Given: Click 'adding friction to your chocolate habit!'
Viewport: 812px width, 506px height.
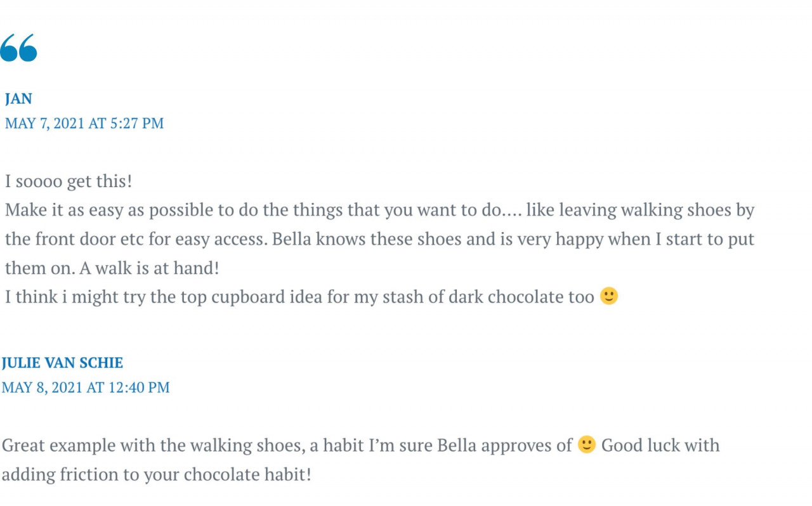Looking at the screenshot, I should (x=157, y=474).
